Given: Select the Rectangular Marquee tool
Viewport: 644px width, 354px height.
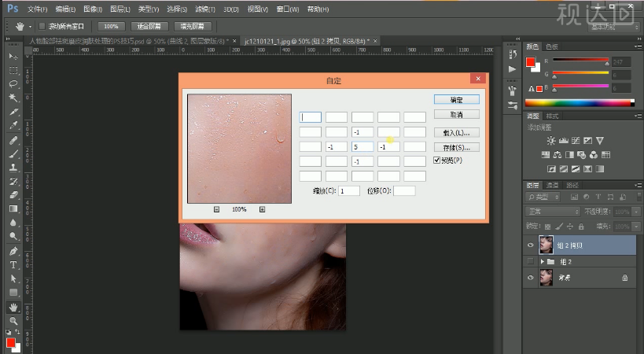Looking at the screenshot, I should [13, 70].
